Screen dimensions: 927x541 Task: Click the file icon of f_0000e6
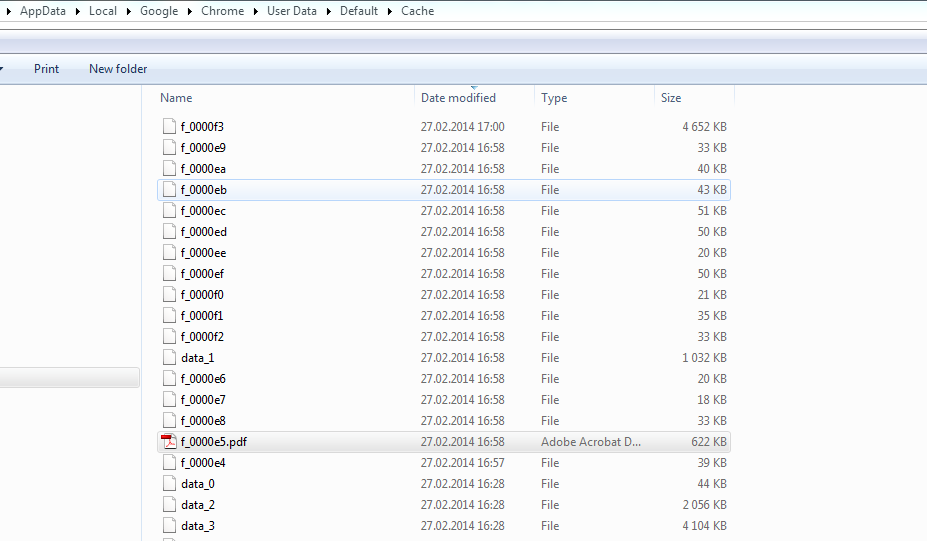click(169, 378)
